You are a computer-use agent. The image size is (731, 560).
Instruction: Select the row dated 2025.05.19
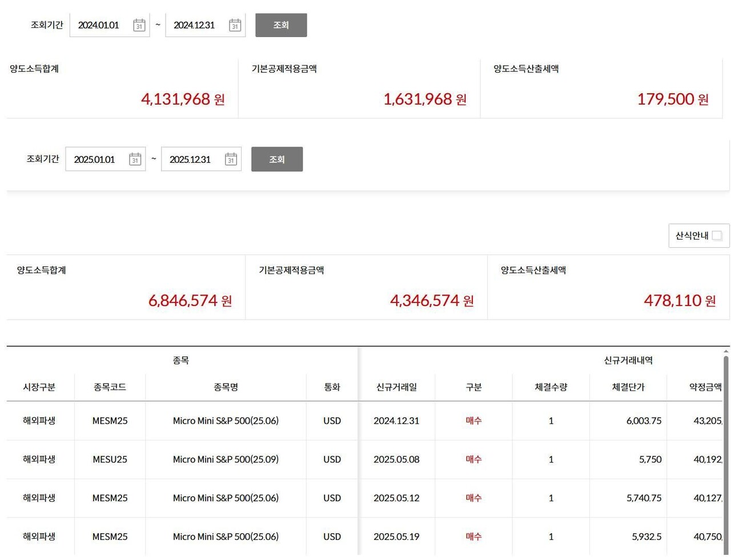[x=396, y=537]
